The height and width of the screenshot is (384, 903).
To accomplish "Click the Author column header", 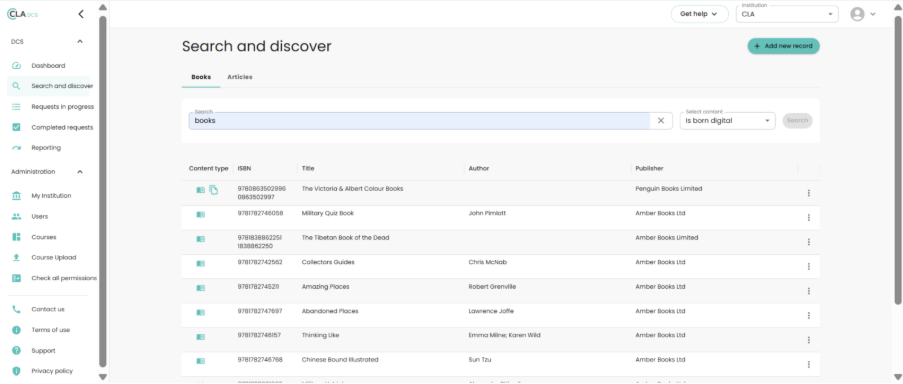I will pyautogui.click(x=479, y=169).
